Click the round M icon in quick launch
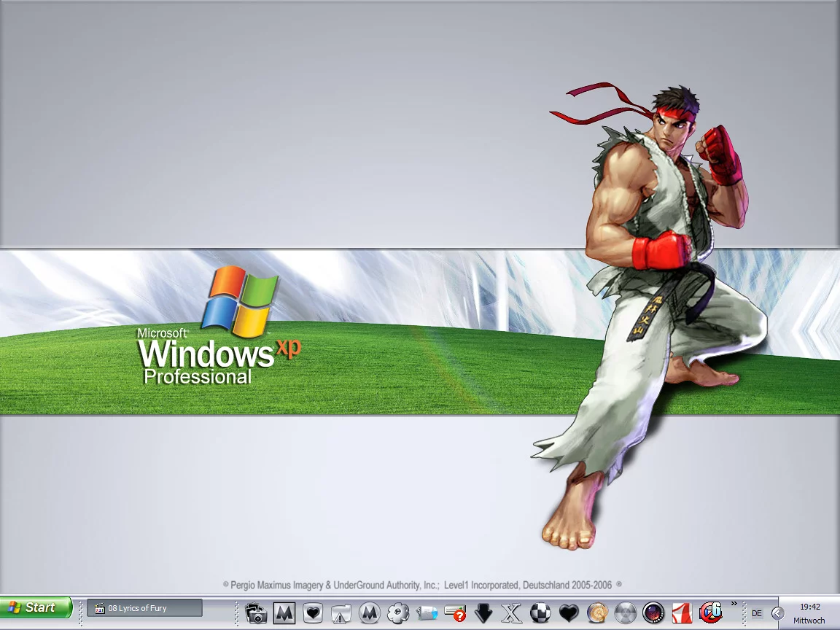 (x=370, y=613)
